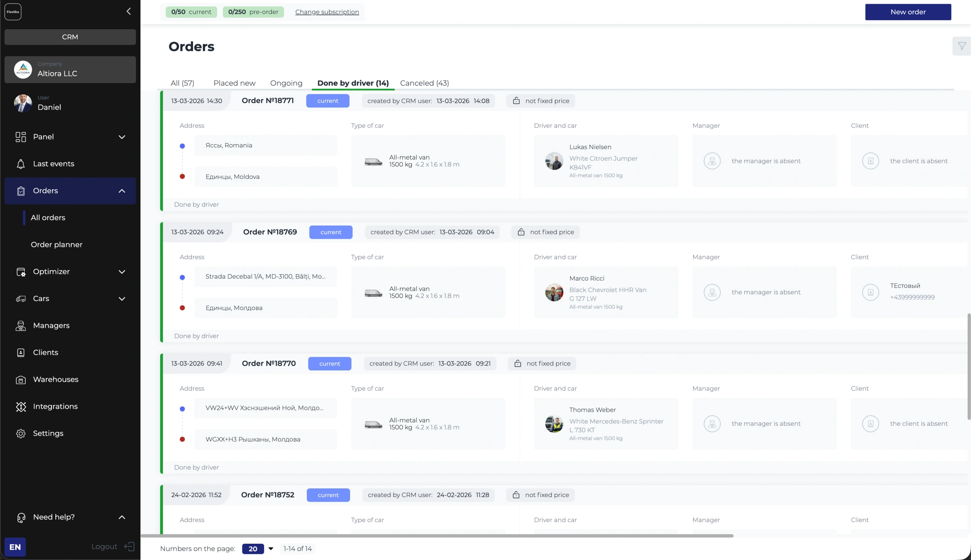Click White Mercedes-Benz Sprinter car text
The image size is (971, 560).
[616, 421]
